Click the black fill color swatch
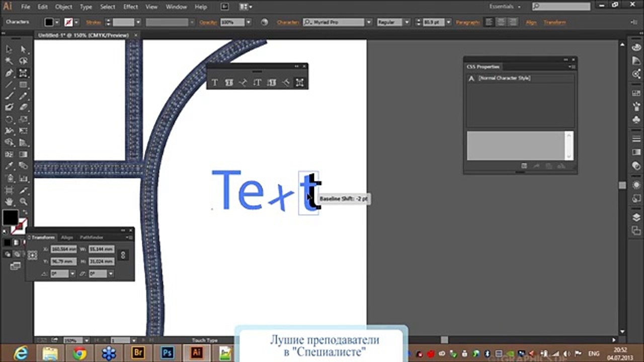 [49, 23]
